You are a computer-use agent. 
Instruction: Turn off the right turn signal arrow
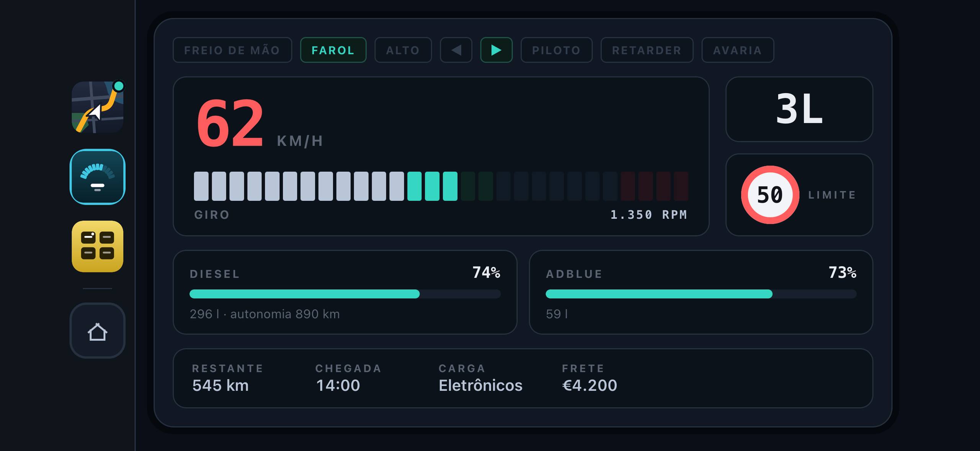pos(496,50)
